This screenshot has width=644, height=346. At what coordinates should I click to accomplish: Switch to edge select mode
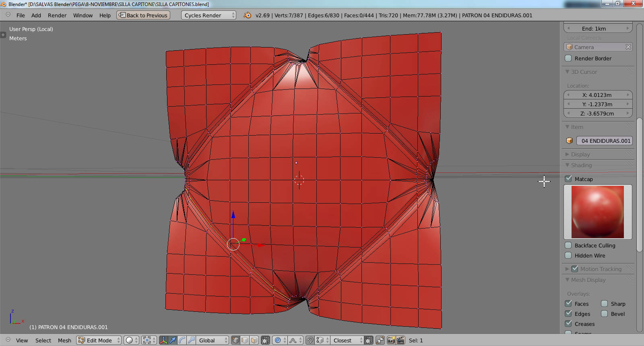245,340
